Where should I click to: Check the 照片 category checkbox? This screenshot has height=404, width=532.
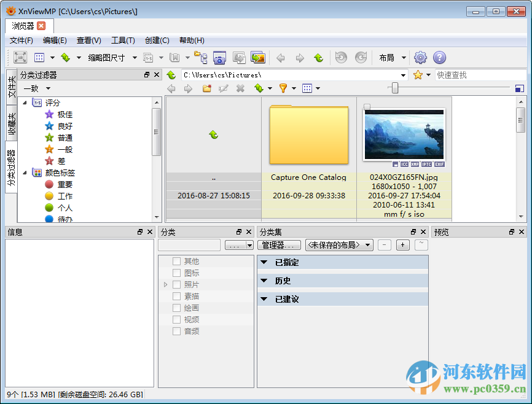pyautogui.click(x=176, y=284)
